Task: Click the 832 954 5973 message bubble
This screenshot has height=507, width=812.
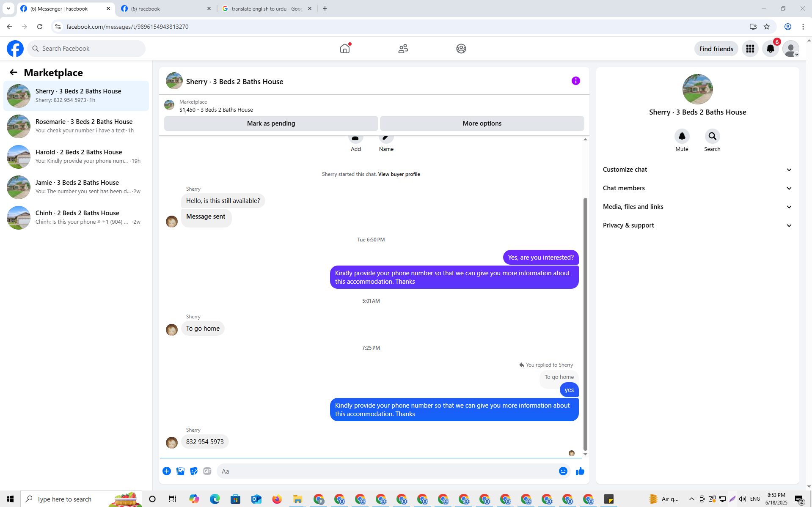Action: (x=205, y=441)
